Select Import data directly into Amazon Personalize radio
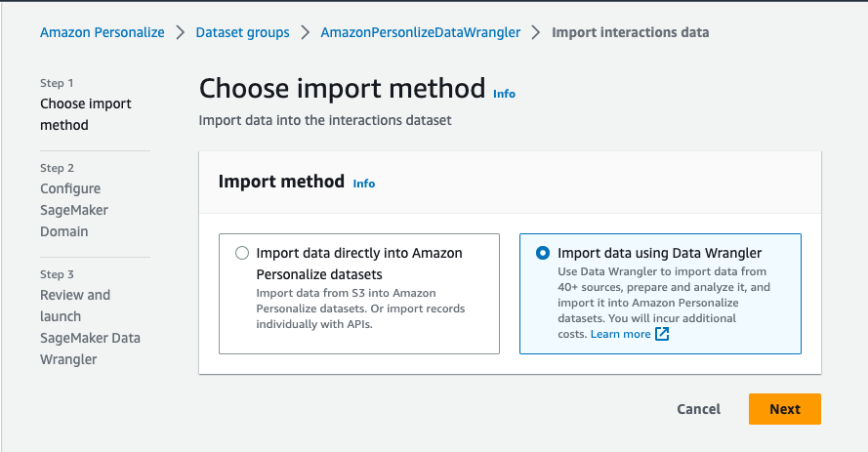 pos(242,253)
